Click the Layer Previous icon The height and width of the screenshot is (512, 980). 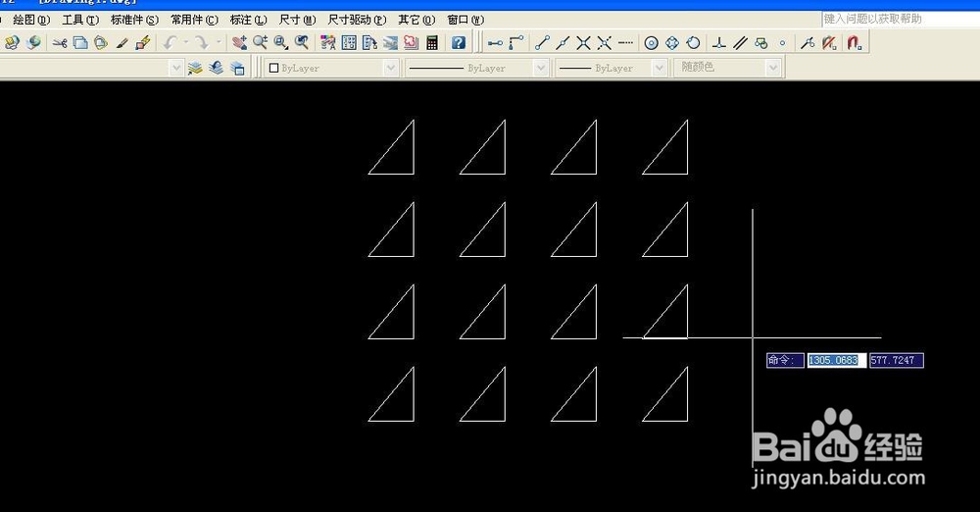point(217,68)
